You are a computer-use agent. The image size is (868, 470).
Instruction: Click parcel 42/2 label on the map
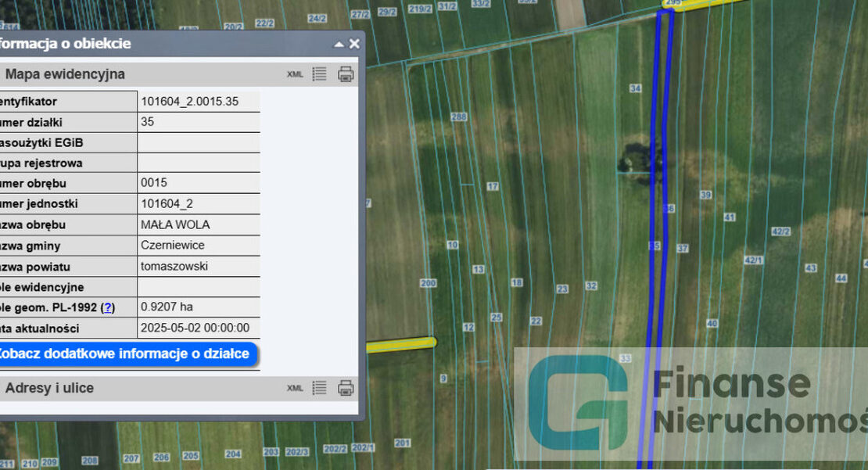click(780, 231)
